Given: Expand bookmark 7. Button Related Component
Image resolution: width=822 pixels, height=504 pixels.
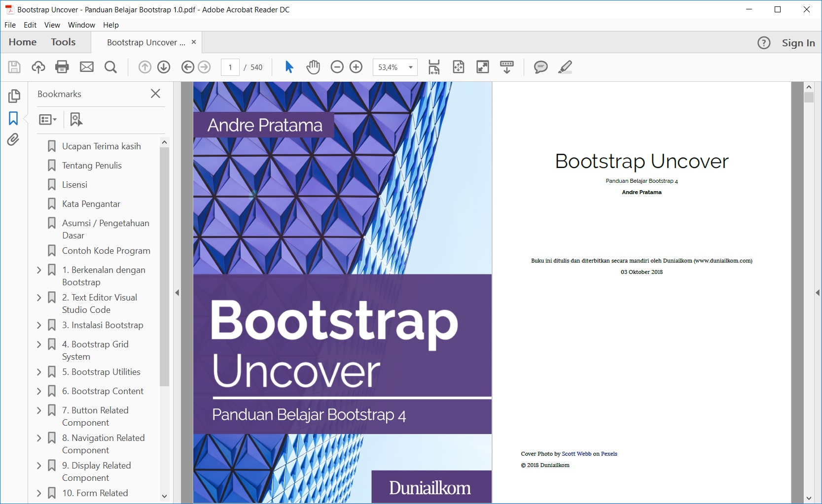Looking at the screenshot, I should pyautogui.click(x=39, y=410).
